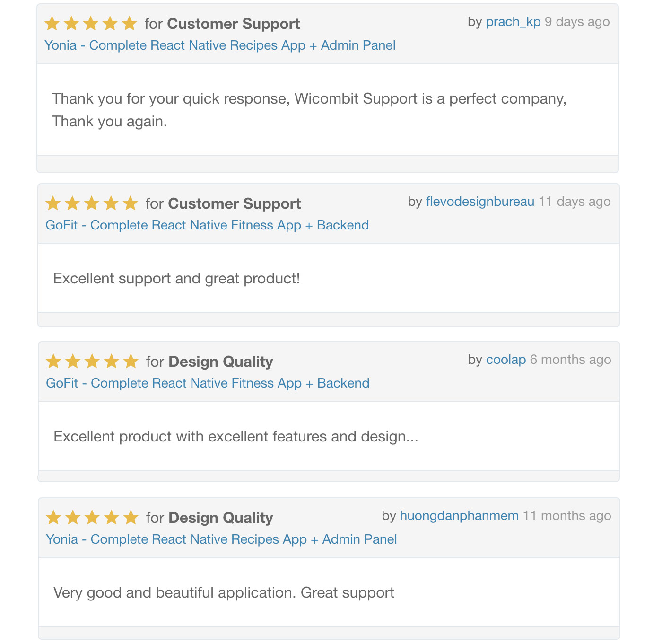This screenshot has width=662, height=644.
Task: Click the first star in prach_kp's review
Action: click(x=52, y=23)
